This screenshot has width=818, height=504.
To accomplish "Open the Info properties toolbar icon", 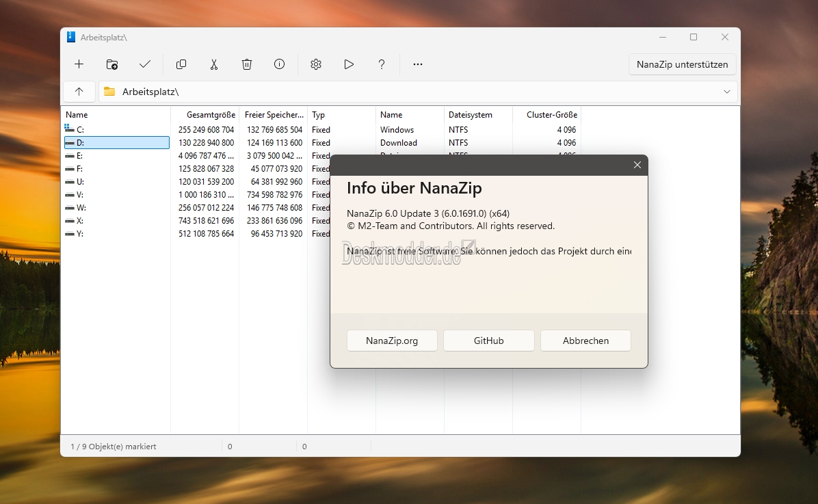I will point(280,64).
